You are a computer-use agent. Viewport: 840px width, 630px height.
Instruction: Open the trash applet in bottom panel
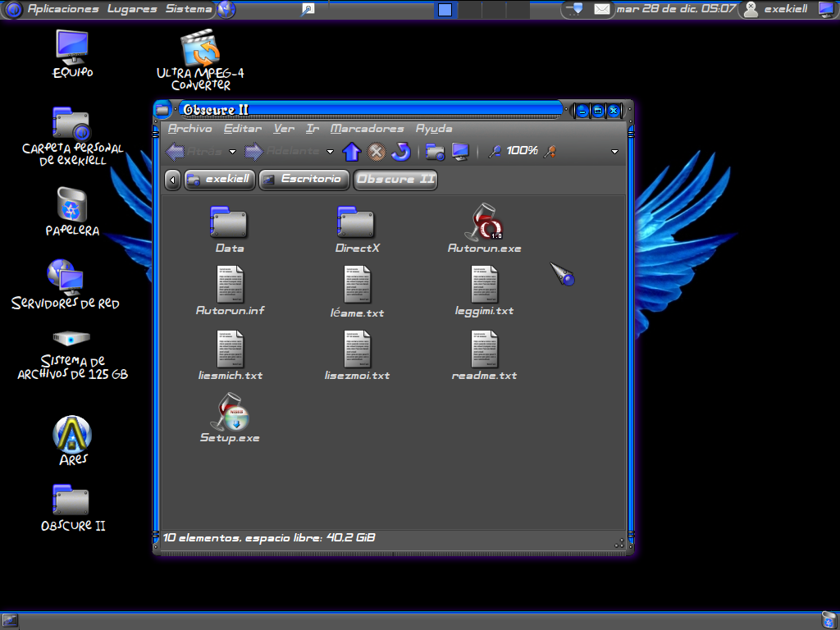829,621
